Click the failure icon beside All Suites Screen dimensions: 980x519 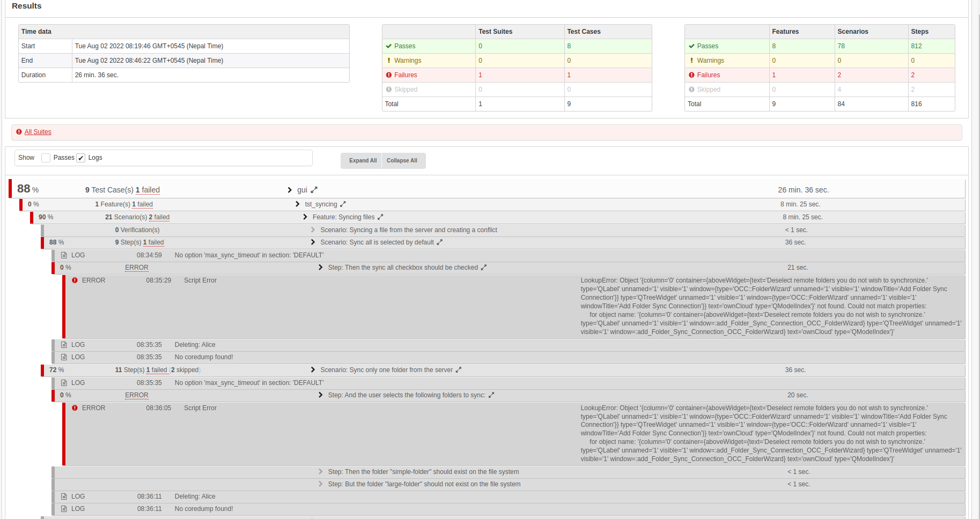click(19, 131)
